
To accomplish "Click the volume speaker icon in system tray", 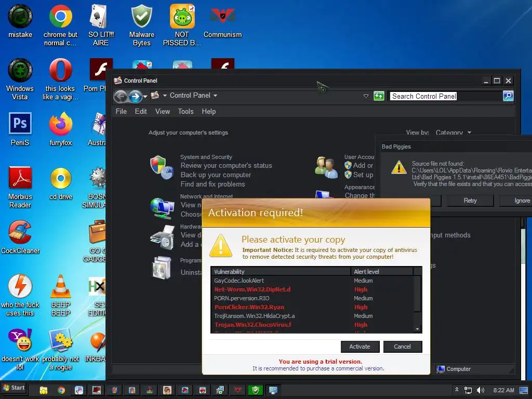I will click(481, 390).
